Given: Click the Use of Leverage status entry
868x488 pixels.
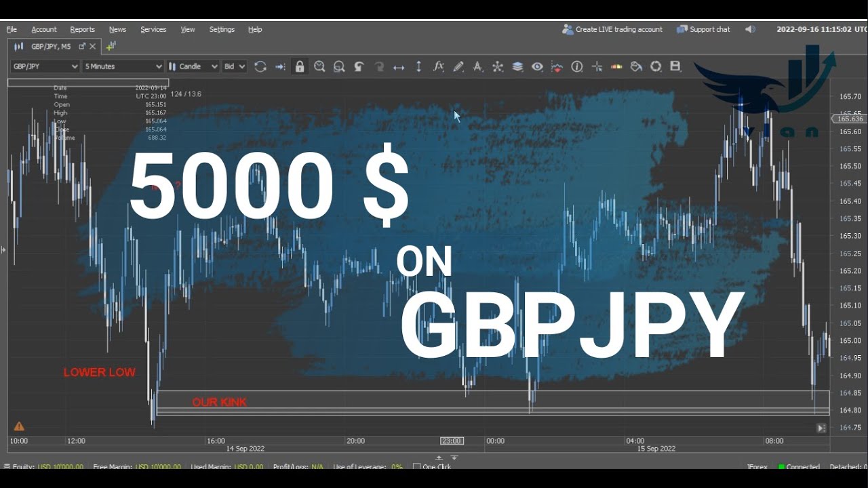Looking at the screenshot, I should pyautogui.click(x=368, y=466).
